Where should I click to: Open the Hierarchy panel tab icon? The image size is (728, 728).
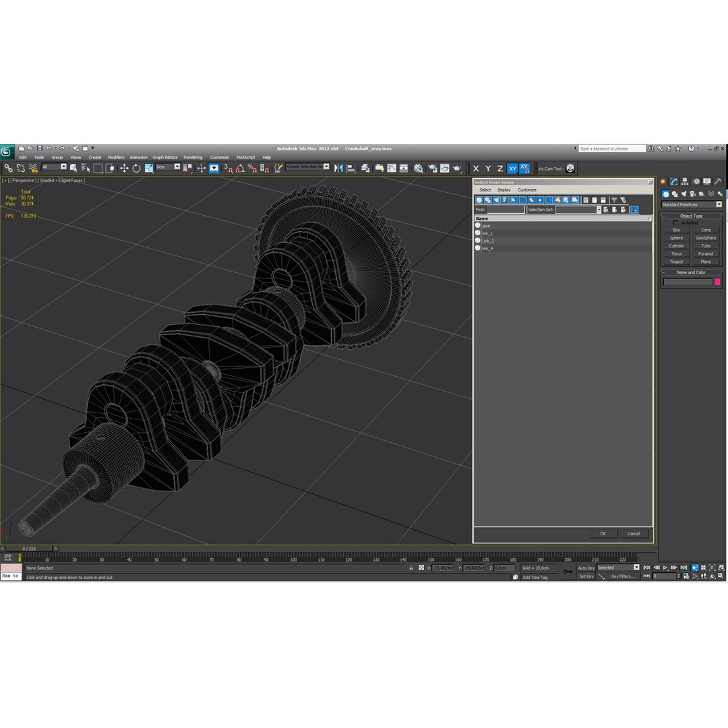(685, 181)
